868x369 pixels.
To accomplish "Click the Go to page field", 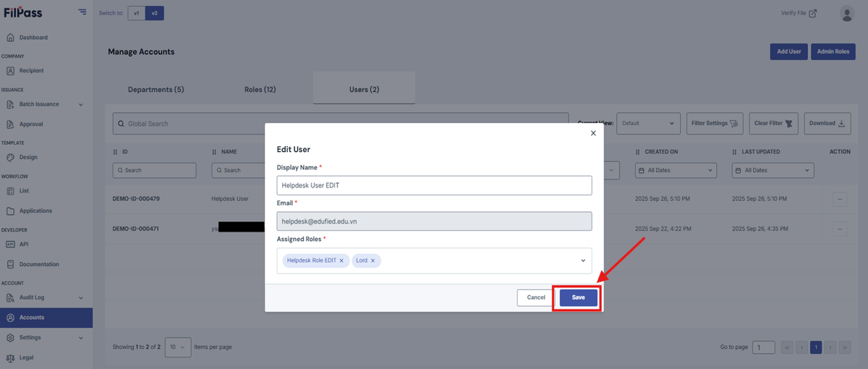I will tap(764, 347).
